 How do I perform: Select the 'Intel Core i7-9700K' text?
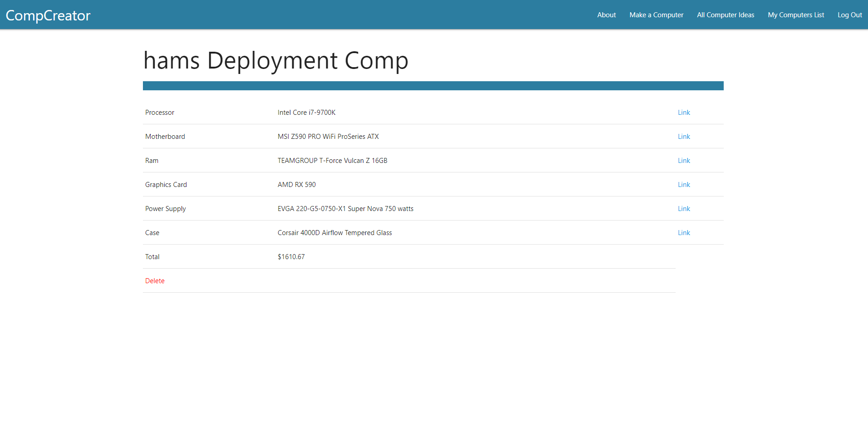307,113
